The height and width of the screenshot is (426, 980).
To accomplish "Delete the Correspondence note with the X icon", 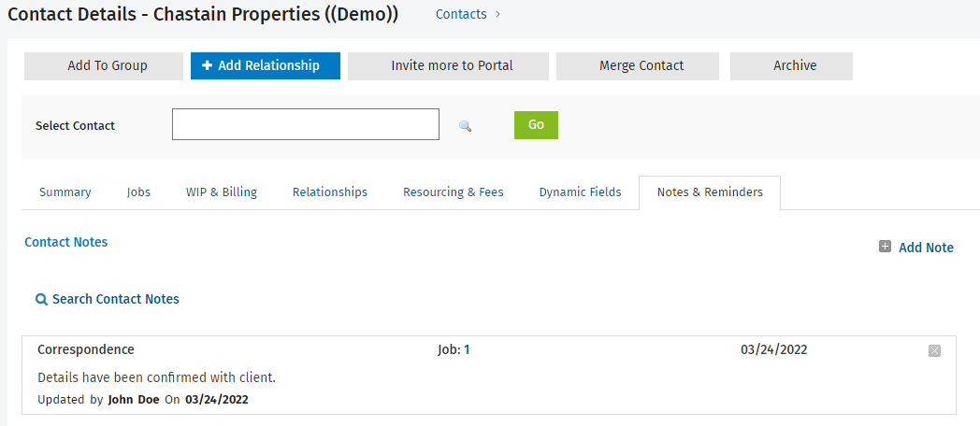I will pyautogui.click(x=934, y=351).
